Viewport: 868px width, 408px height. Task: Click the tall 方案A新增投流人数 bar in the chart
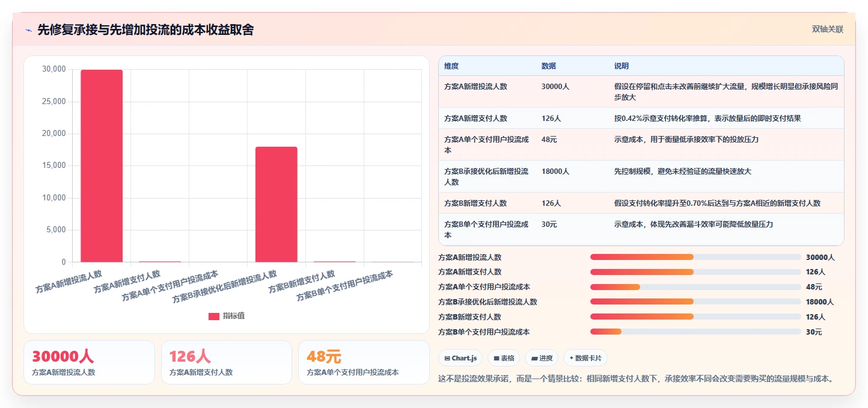click(102, 166)
